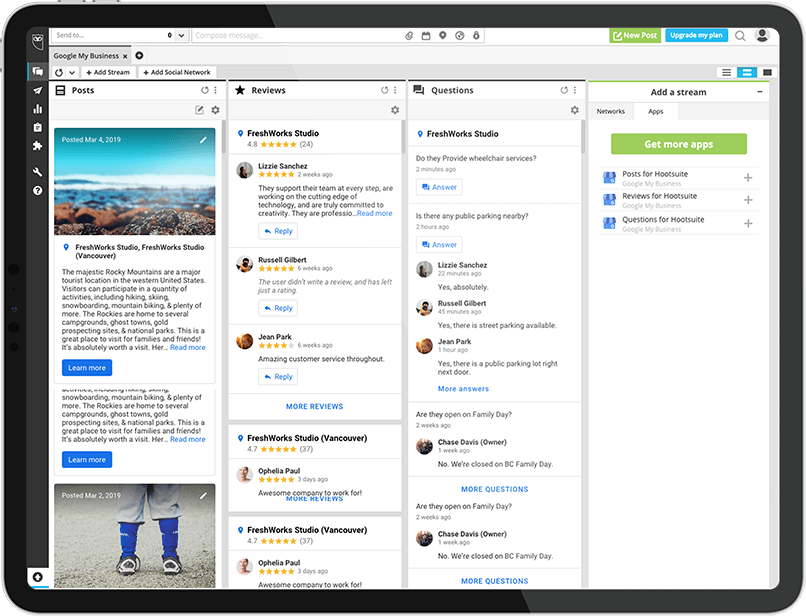The image size is (806, 616).
Task: Click the green Get more apps button
Action: [678, 144]
